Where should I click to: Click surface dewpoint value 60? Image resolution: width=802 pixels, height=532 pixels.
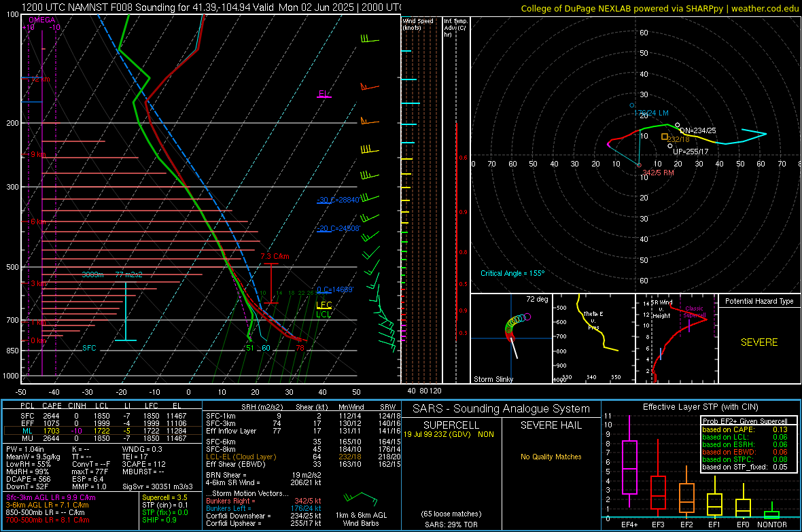(x=266, y=348)
